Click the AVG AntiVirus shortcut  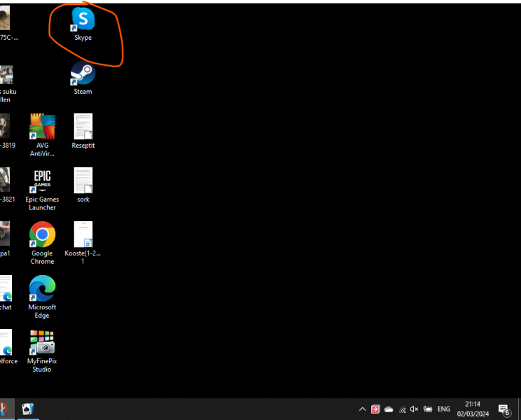tap(42, 127)
